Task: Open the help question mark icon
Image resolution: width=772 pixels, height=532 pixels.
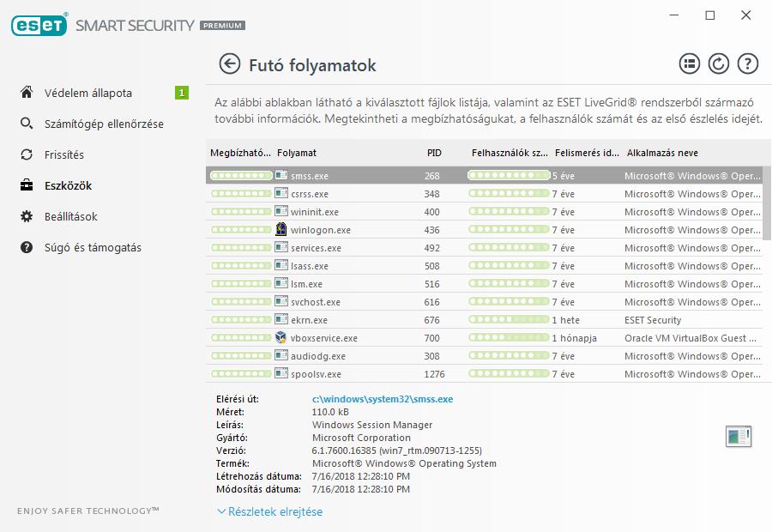Action: click(747, 64)
